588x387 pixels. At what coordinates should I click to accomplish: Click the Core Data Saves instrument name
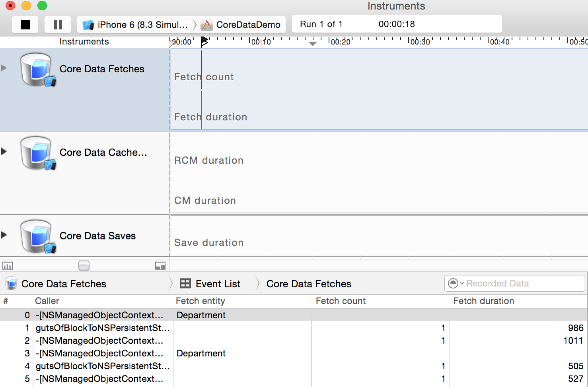click(97, 236)
